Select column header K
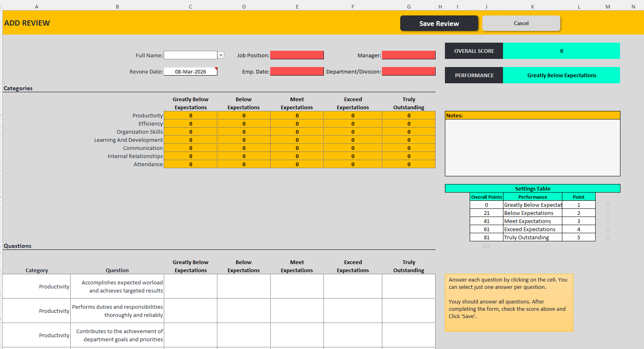The image size is (644, 349). (532, 7)
